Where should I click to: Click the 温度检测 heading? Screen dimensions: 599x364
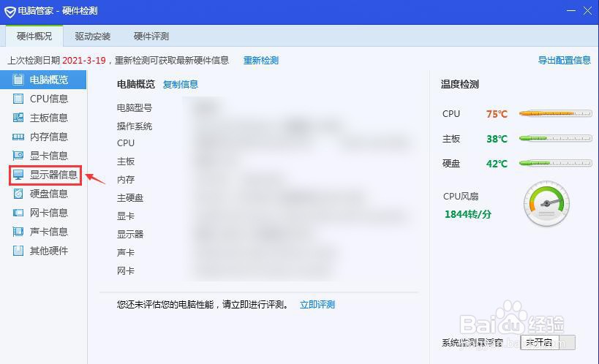(459, 84)
